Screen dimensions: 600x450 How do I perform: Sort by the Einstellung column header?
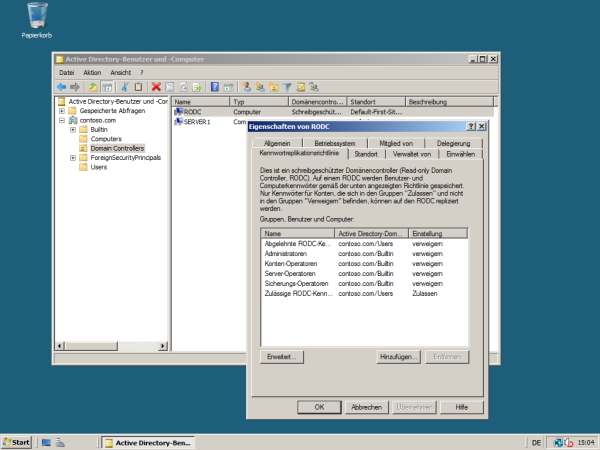coord(438,233)
